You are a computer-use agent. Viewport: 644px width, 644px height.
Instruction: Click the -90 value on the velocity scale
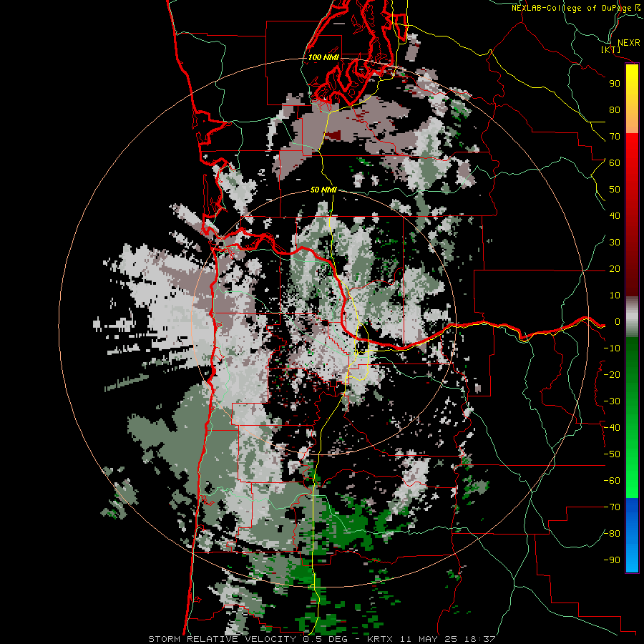pos(612,560)
